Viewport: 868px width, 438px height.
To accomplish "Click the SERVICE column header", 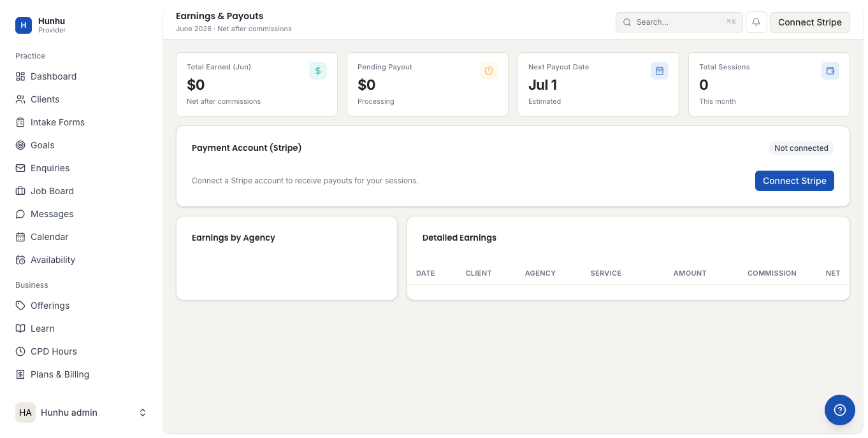I will 606,273.
